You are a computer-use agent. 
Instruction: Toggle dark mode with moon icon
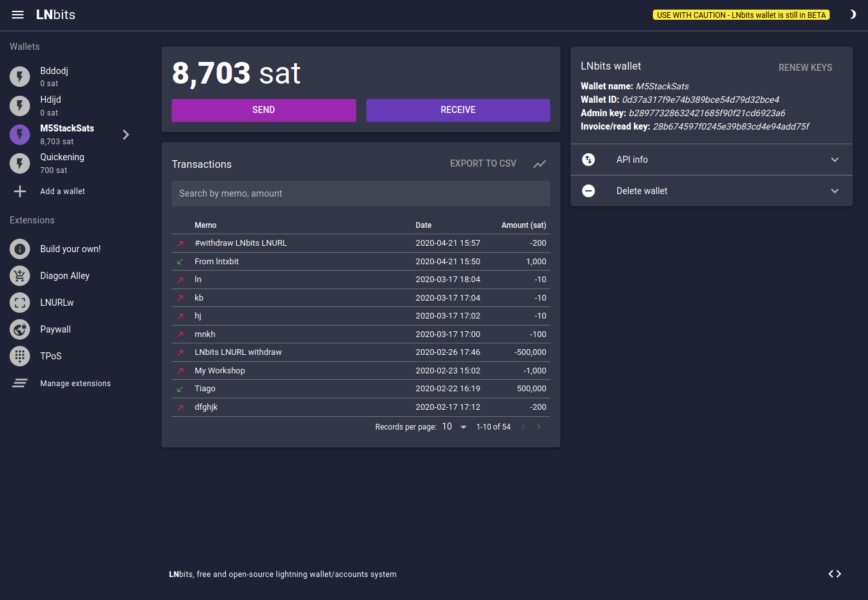tap(852, 15)
